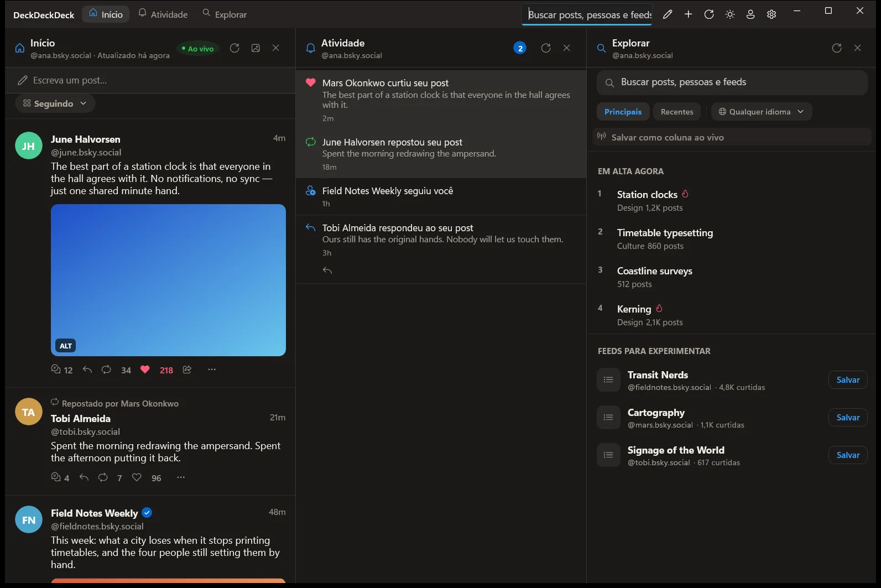Screen dimensions: 881x588
Task: Click Salvar como coluna ao vivo
Action: coord(732,137)
